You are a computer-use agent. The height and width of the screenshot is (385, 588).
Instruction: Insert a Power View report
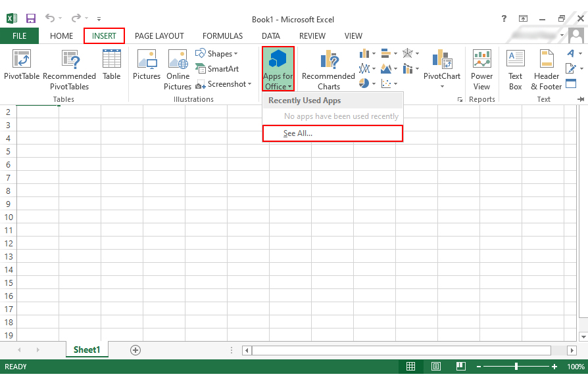(482, 70)
